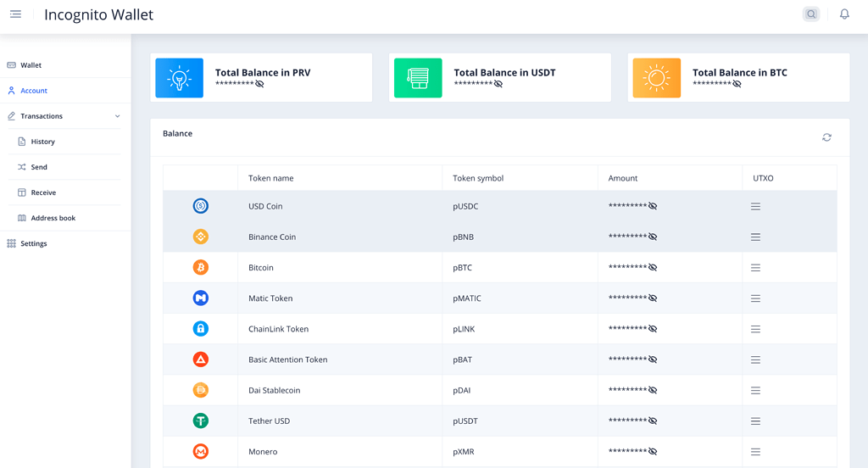Open the Address book page
This screenshot has height=468, width=868.
tap(53, 218)
